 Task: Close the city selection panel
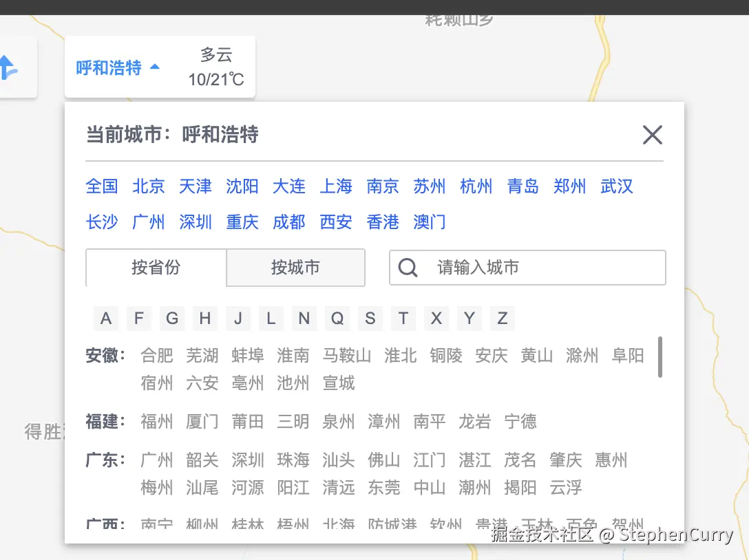(x=652, y=135)
